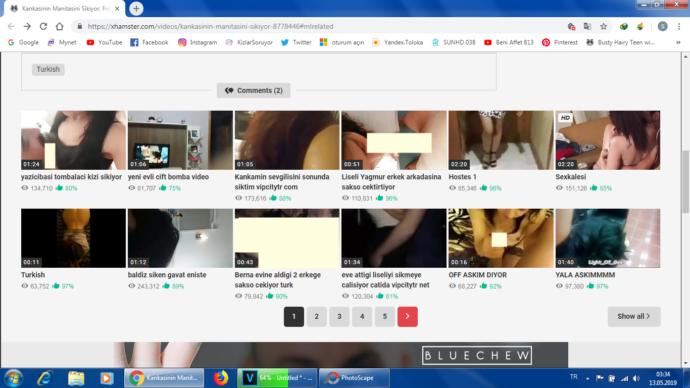Open Chrome's three-dot menu
Screen dimensions: 690x388
tap(679, 26)
